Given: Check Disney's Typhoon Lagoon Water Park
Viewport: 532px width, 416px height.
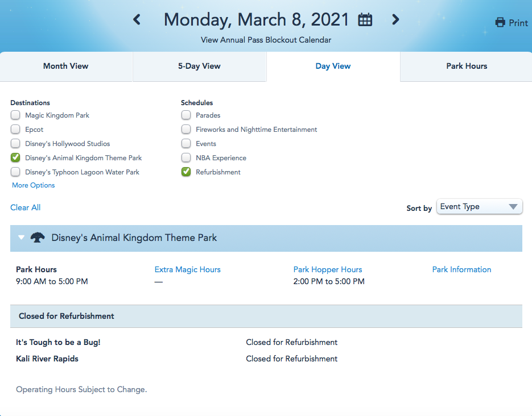Looking at the screenshot, I should pyautogui.click(x=15, y=172).
